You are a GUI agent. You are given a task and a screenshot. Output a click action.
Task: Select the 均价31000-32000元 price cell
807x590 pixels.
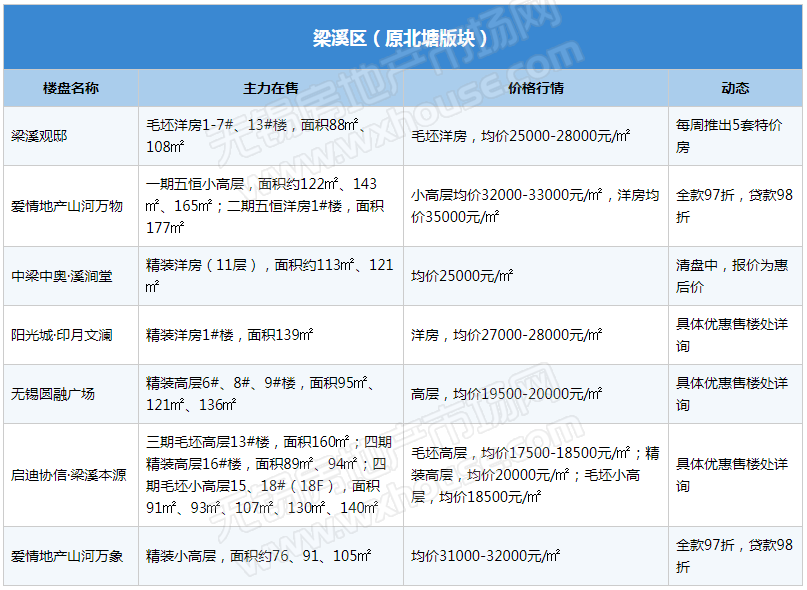485,555
